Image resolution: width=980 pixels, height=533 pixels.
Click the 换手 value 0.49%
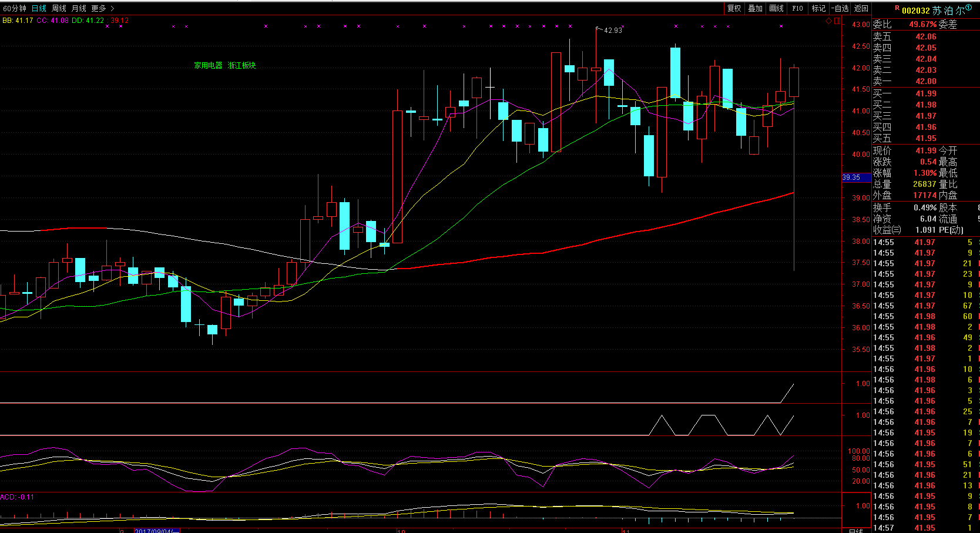point(925,207)
